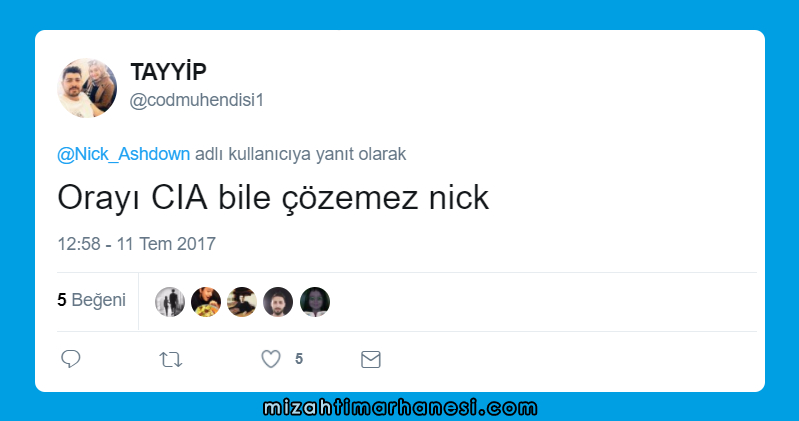Open the second liker's avatar
Image resolution: width=799 pixels, height=421 pixels.
point(206,302)
